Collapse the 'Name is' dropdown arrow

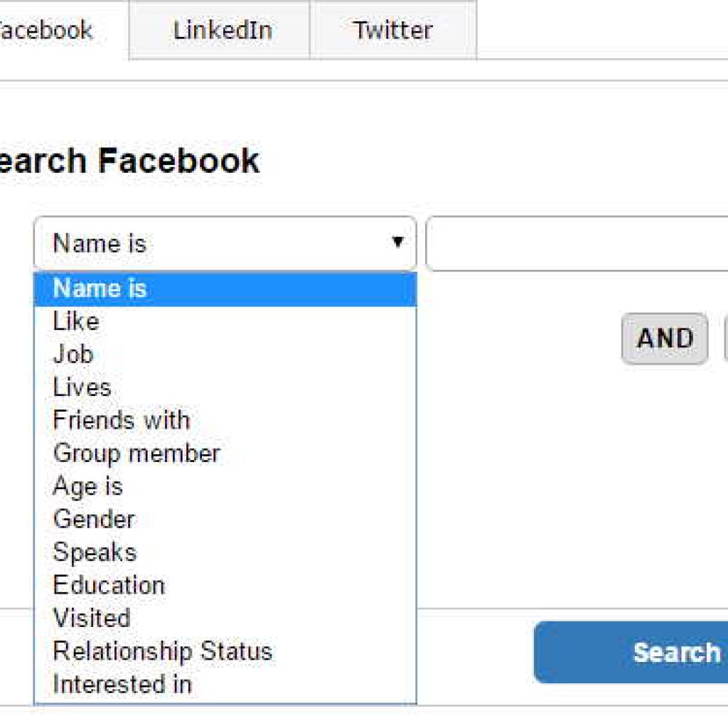pyautogui.click(x=397, y=243)
